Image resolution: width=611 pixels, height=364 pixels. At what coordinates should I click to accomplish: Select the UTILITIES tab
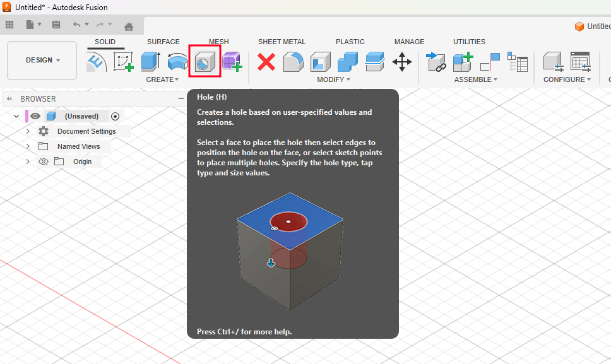point(469,42)
